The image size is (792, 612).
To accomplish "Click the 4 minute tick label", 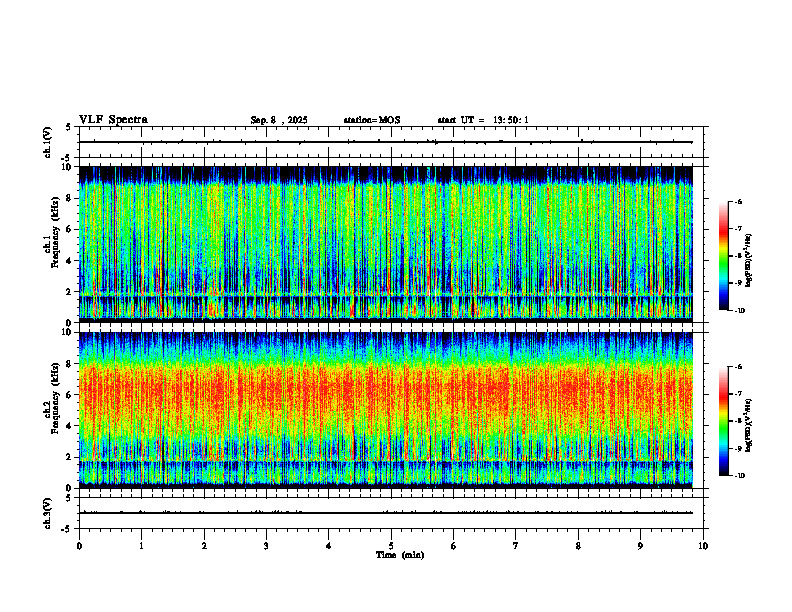I will (329, 546).
